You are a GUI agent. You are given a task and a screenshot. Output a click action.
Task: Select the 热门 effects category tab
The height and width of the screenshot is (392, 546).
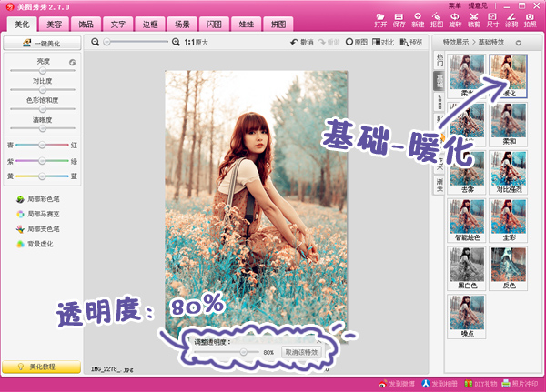440,60
